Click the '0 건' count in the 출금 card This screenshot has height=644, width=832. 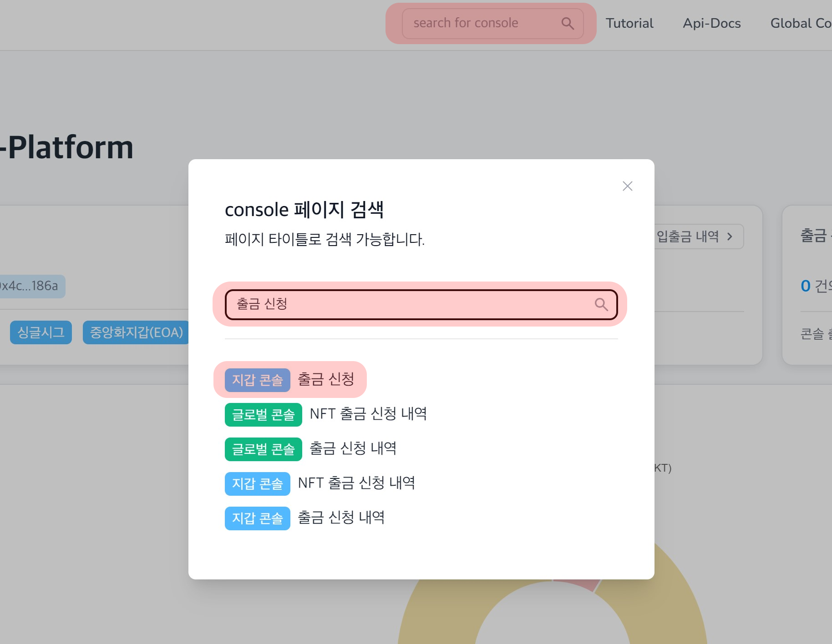[x=816, y=286]
